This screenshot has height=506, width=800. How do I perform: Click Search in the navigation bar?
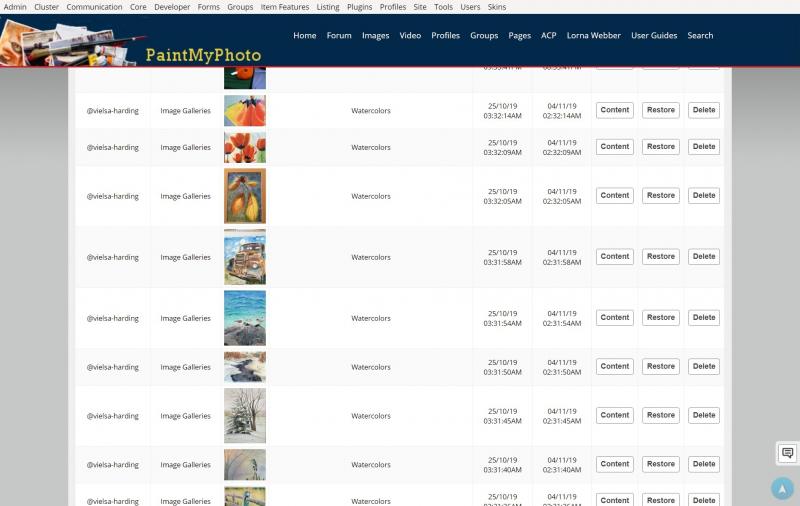coord(700,35)
